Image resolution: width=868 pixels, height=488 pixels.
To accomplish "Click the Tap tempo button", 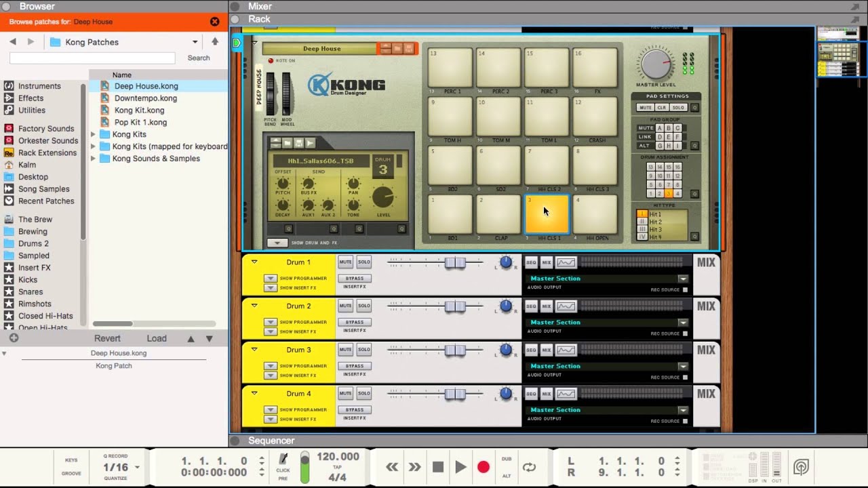I will coord(338,467).
